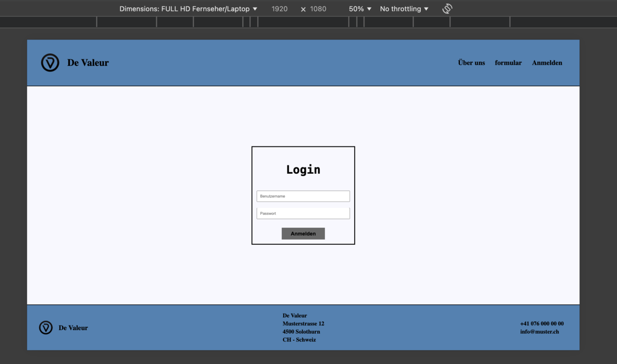Click the rotate device orientation icon

[447, 9]
